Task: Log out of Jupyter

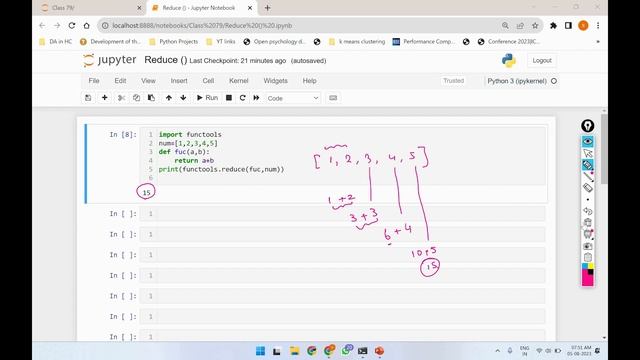Action: point(542,60)
